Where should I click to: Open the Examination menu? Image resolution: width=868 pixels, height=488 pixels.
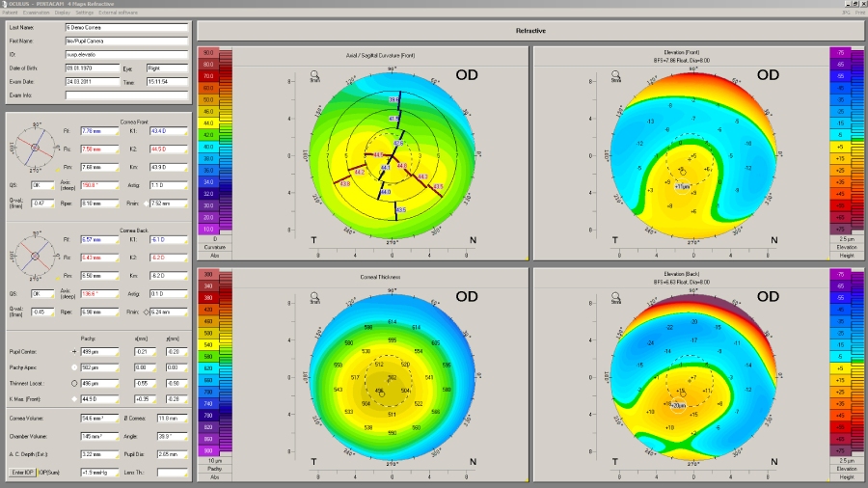(x=37, y=12)
